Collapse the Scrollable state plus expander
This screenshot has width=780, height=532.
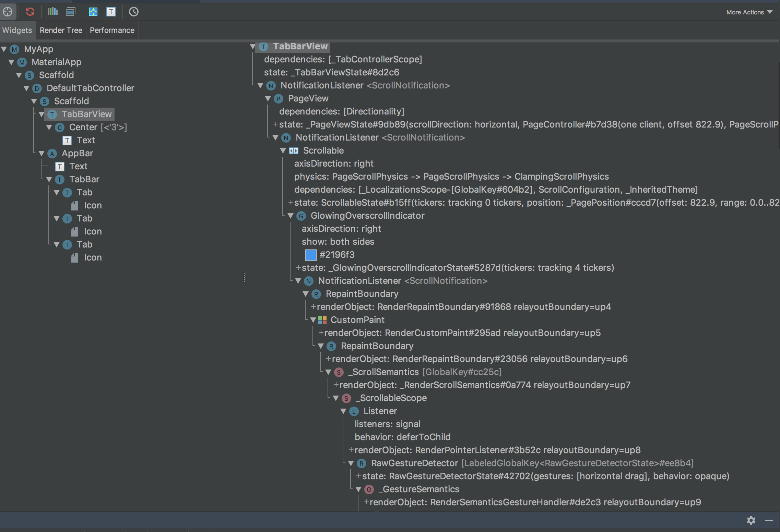click(x=290, y=203)
